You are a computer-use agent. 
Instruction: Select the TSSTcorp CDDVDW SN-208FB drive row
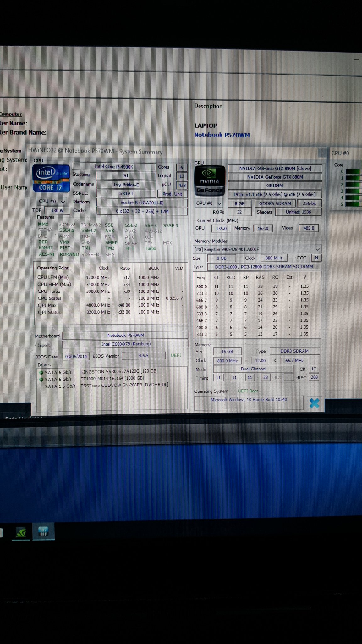tap(107, 386)
